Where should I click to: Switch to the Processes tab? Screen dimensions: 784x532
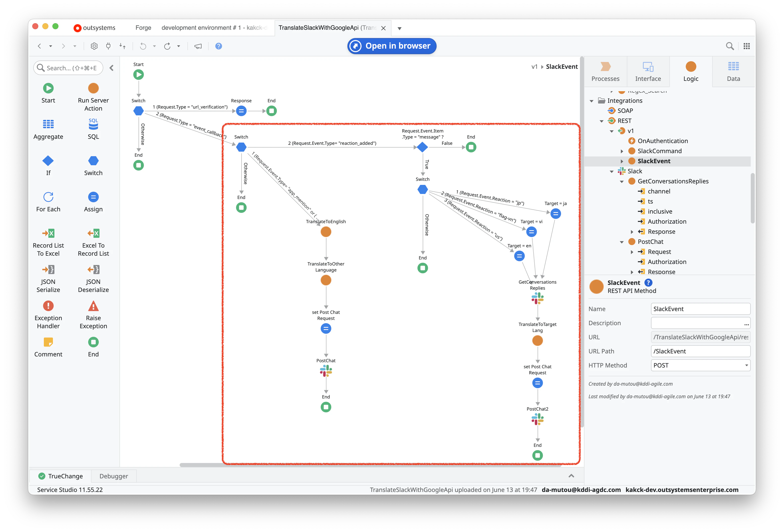point(606,72)
